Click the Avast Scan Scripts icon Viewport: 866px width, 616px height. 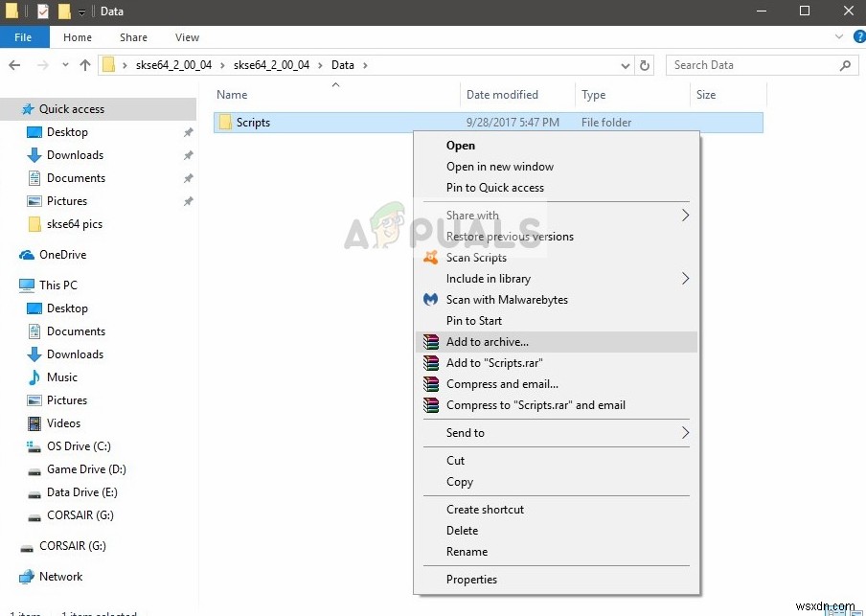[x=430, y=257]
